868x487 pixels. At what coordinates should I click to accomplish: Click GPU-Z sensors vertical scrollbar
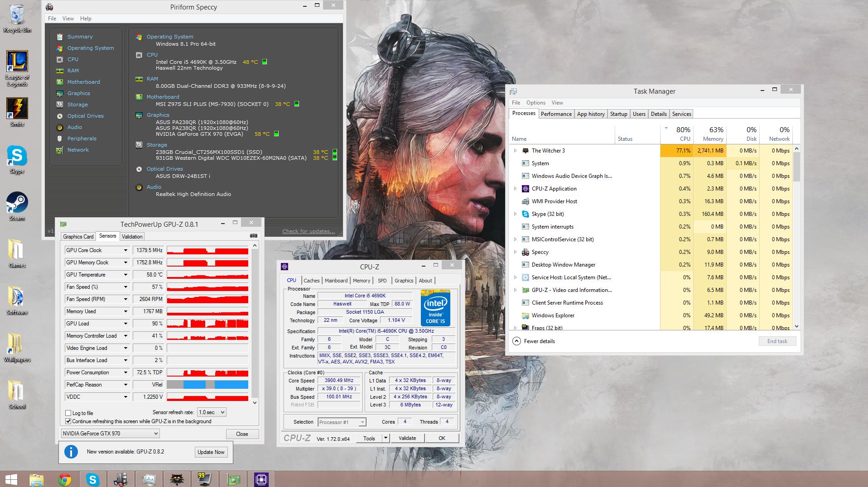click(255, 324)
